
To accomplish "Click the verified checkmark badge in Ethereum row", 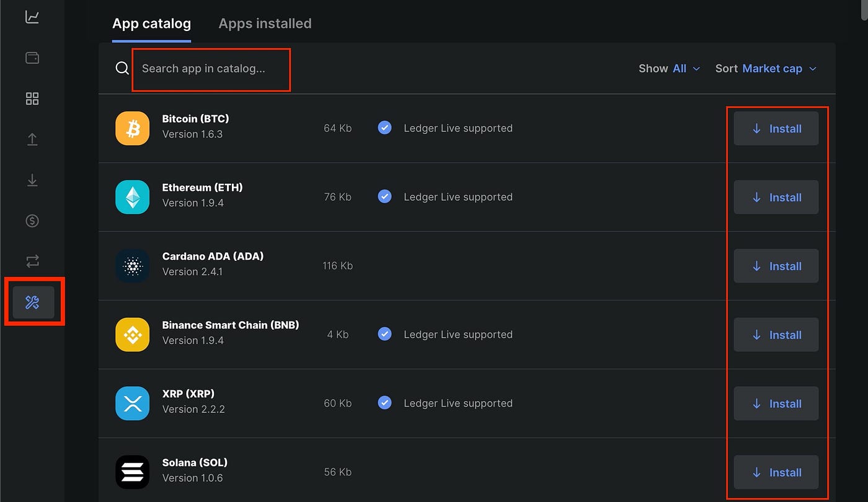I will tap(385, 196).
